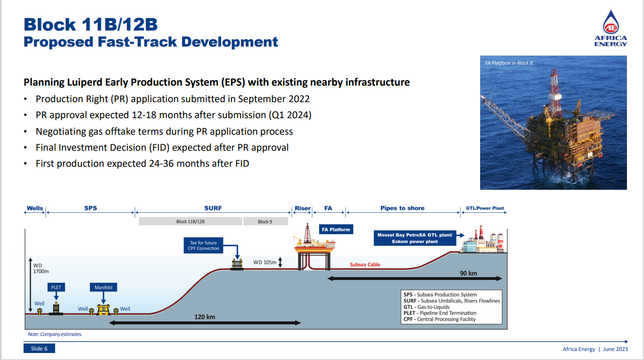This screenshot has width=644, height=360.
Task: Click the red 'Subsea Cable' text
Action: point(365,264)
